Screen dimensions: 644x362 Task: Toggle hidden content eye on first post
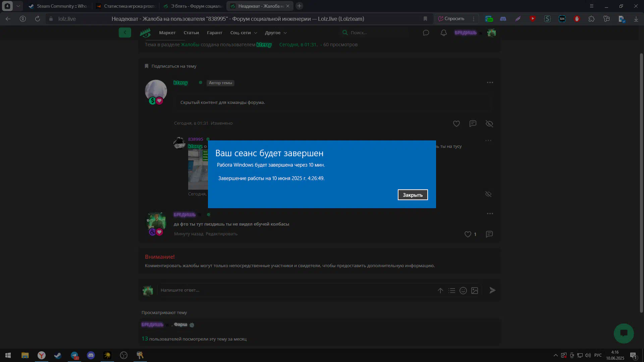pyautogui.click(x=489, y=124)
